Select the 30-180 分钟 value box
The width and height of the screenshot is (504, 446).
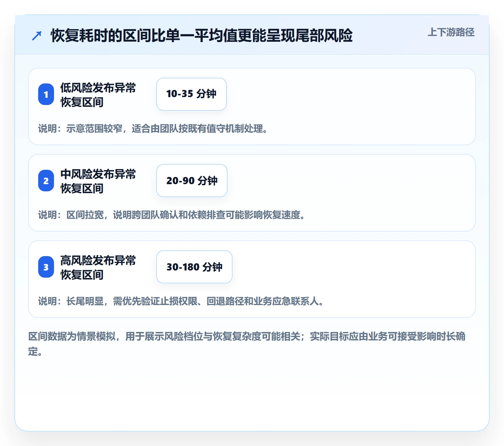pos(194,267)
